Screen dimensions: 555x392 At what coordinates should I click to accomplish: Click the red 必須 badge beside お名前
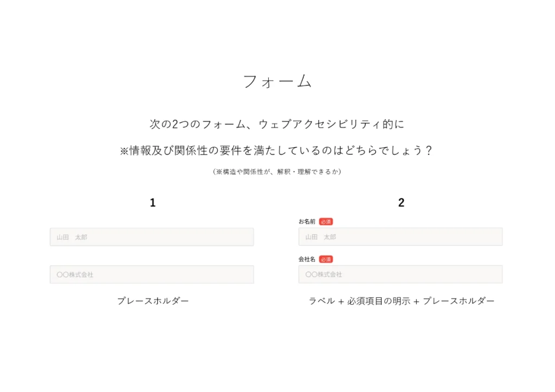(x=326, y=221)
